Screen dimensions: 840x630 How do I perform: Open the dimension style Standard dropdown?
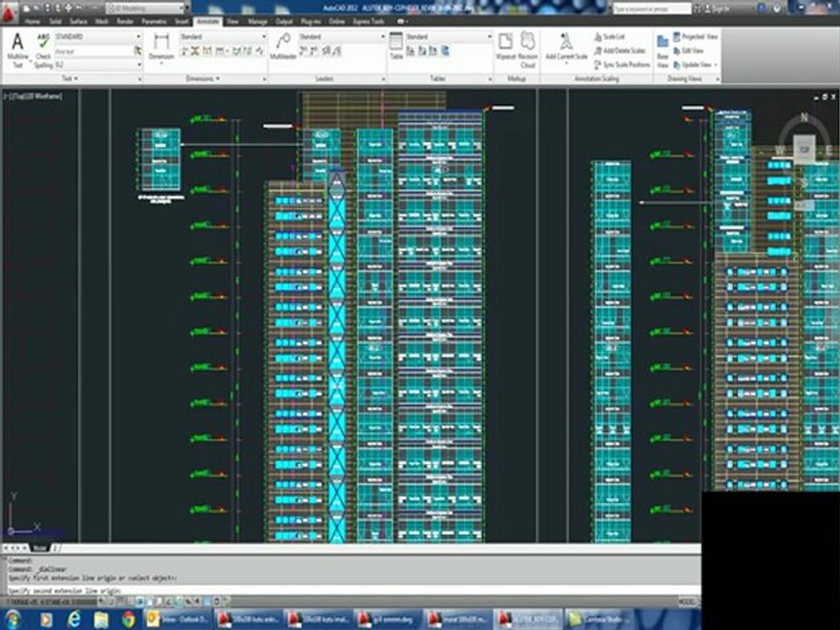click(223, 37)
